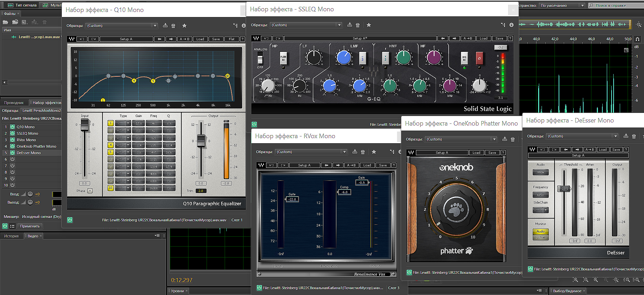Expand presets dropdown in OneKnob Phatter window
The height and width of the screenshot is (295, 644).
tap(494, 139)
